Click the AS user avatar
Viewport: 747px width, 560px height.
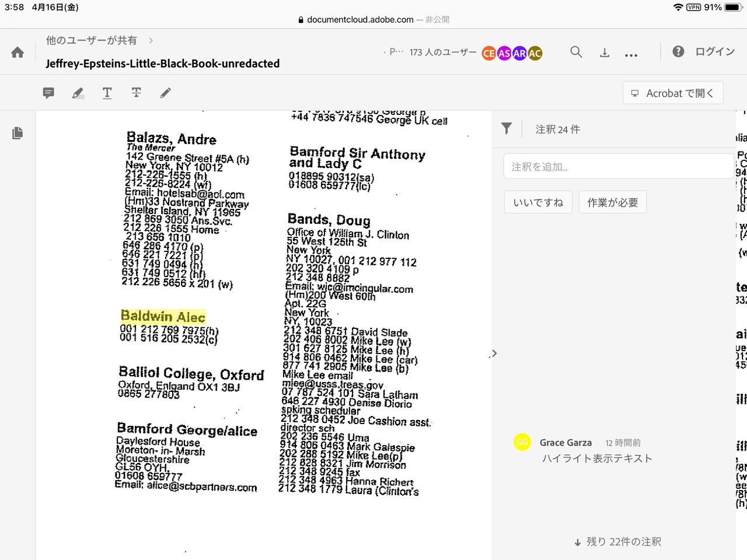pyautogui.click(x=504, y=53)
